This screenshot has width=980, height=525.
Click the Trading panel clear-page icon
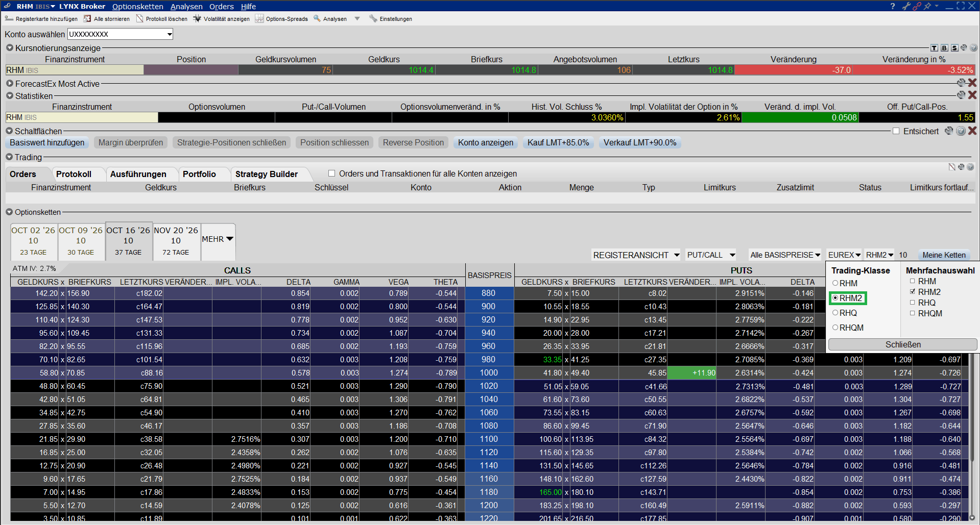coord(952,167)
